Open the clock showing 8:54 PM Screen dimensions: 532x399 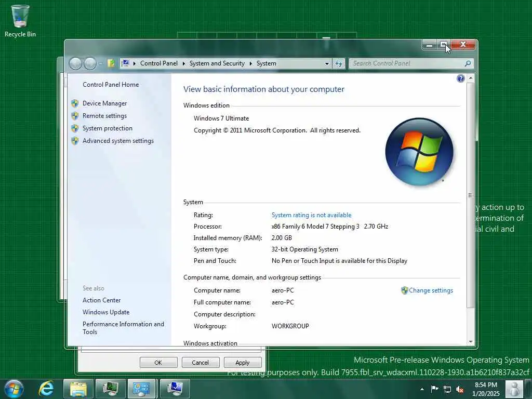(486, 389)
